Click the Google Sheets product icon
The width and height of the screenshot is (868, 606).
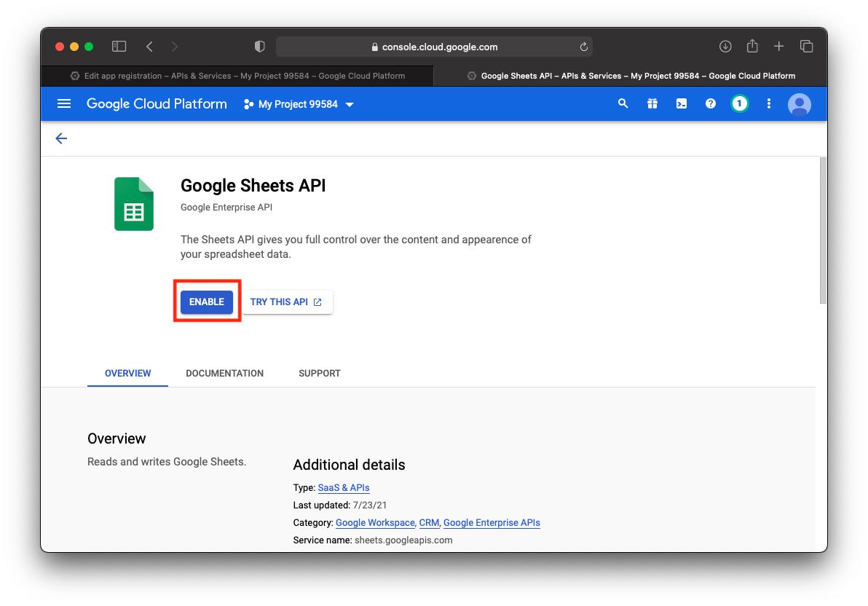coord(134,204)
